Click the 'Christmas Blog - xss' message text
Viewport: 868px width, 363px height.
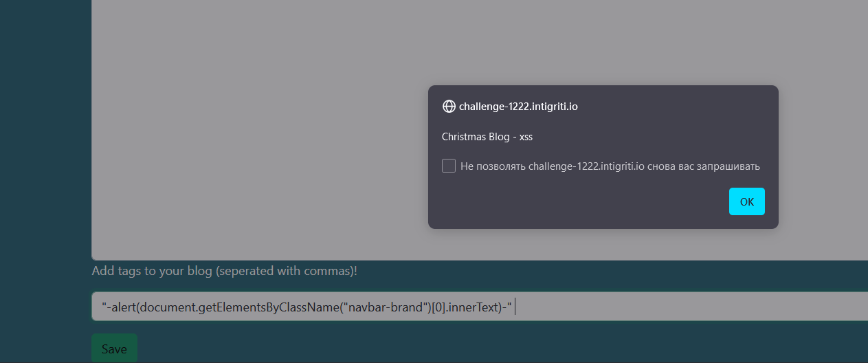tap(487, 137)
